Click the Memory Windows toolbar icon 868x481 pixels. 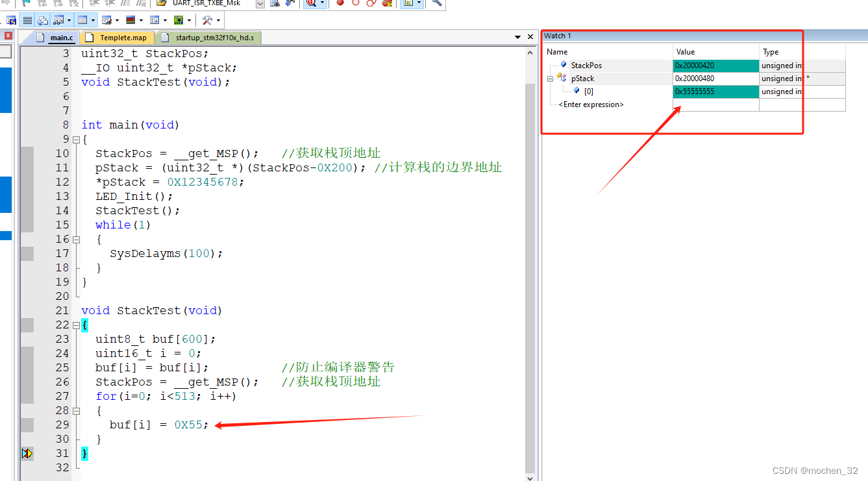82,20
